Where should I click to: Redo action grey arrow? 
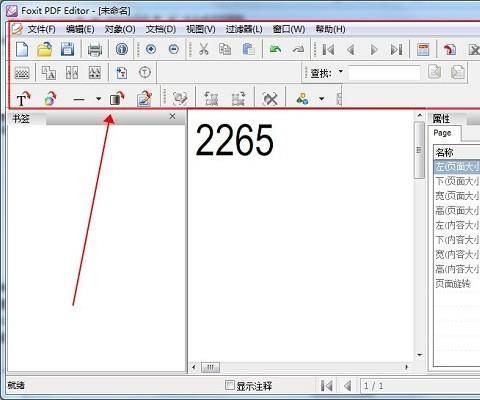tap(298, 49)
